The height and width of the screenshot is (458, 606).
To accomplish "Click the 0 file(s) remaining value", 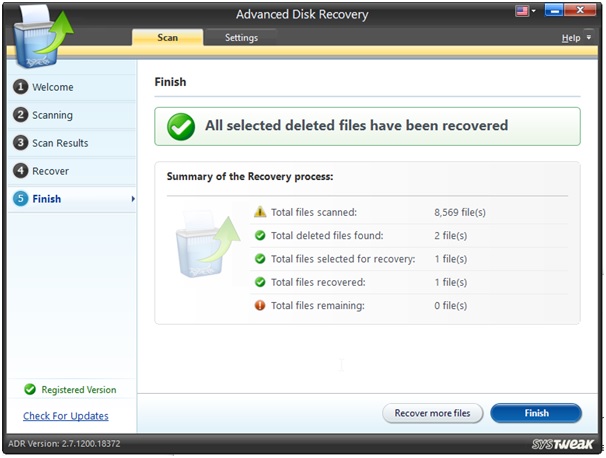I will point(451,305).
